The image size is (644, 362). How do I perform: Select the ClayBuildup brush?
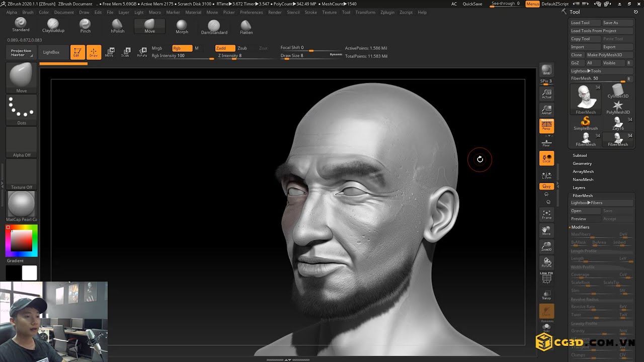click(53, 26)
